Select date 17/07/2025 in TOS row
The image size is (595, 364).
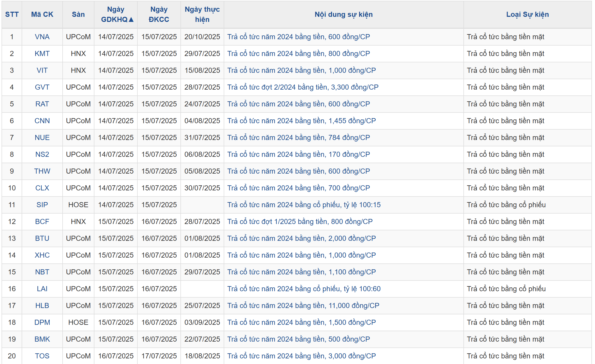tap(159, 356)
